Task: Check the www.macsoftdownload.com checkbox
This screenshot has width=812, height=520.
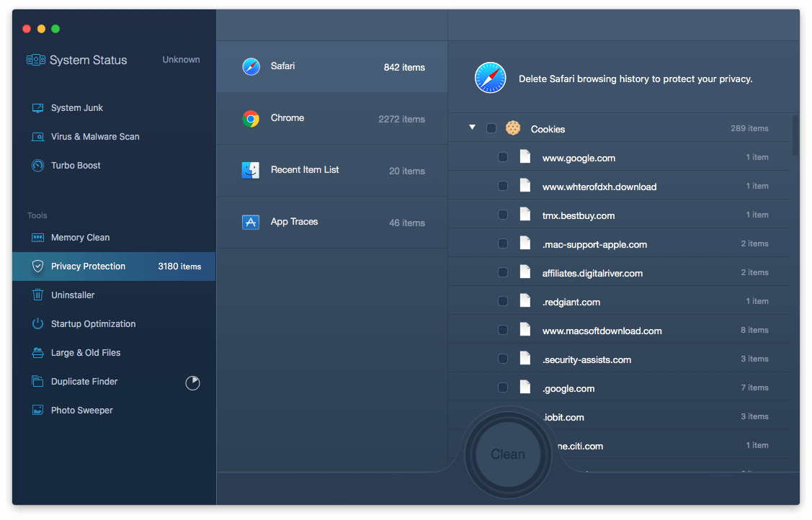Action: point(503,330)
